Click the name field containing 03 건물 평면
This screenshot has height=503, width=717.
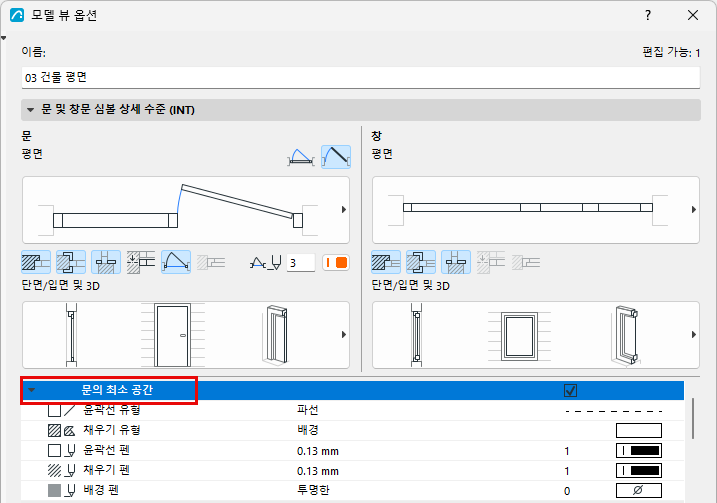[x=361, y=78]
